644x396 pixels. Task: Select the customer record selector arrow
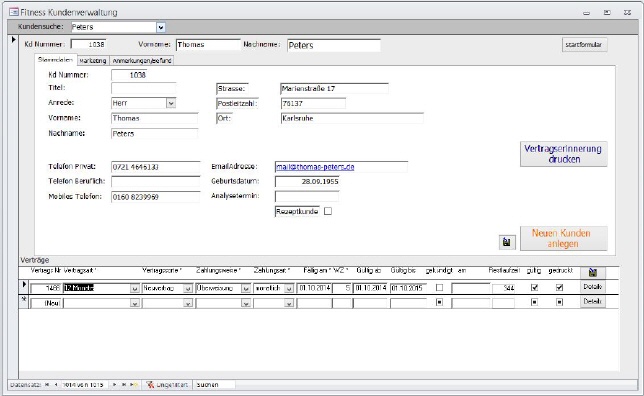[14, 39]
